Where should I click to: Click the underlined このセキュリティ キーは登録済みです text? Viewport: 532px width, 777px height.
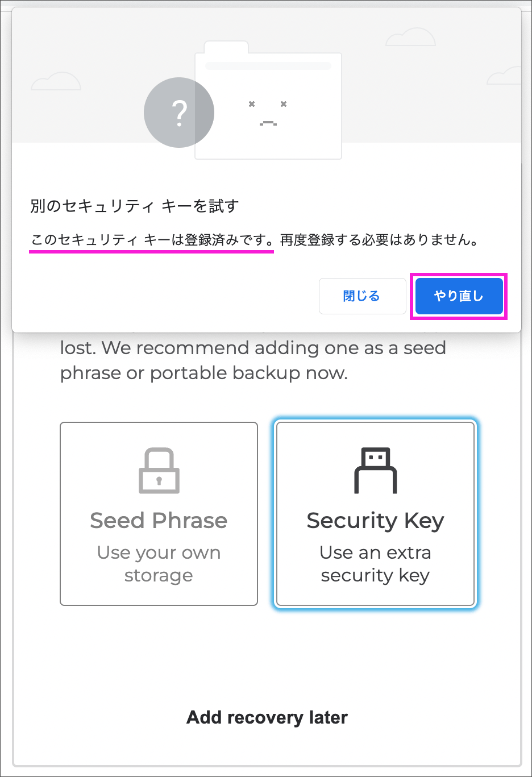(x=152, y=240)
